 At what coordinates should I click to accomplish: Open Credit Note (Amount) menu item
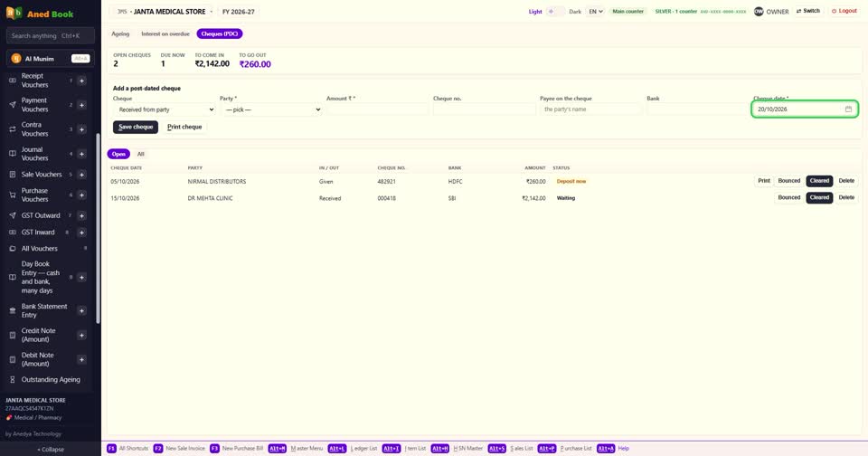[x=38, y=335]
